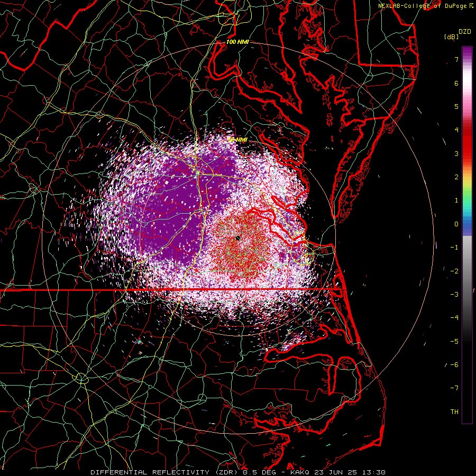The image size is (476, 476).
Task: Click the -6 dB legend value
Action: pos(454,365)
